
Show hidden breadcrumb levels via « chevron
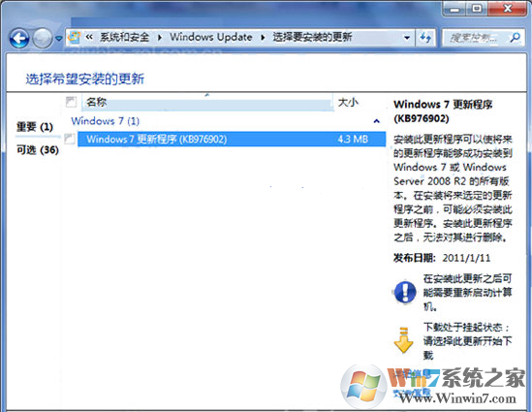coord(89,37)
